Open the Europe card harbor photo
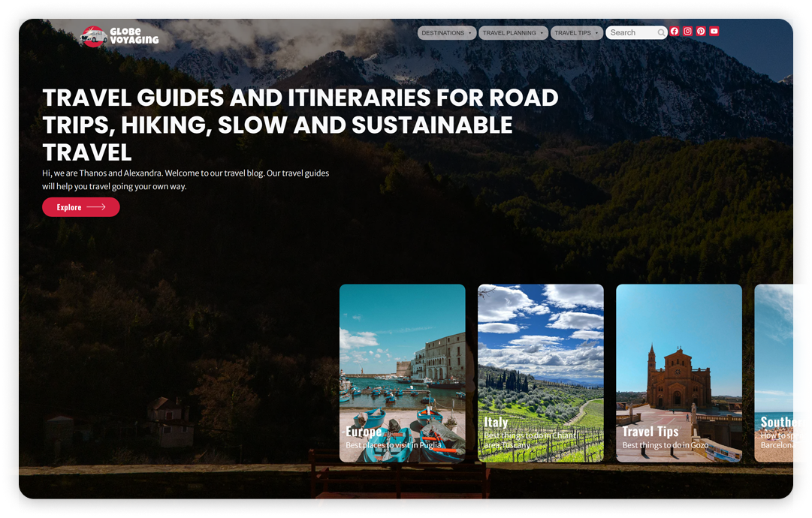812x518 pixels. [402, 353]
